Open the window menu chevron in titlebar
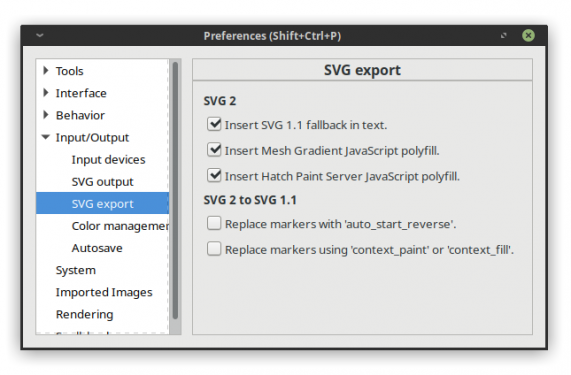Viewport: 571px width, 375px height. pyautogui.click(x=40, y=35)
